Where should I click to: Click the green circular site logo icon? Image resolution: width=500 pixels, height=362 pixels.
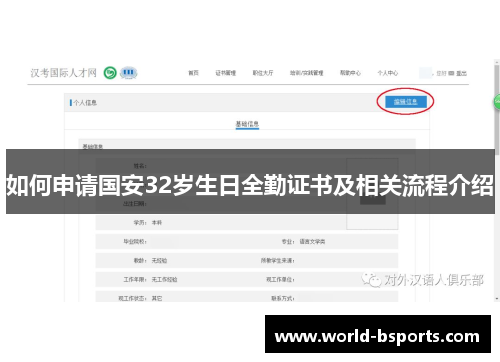(x=110, y=73)
